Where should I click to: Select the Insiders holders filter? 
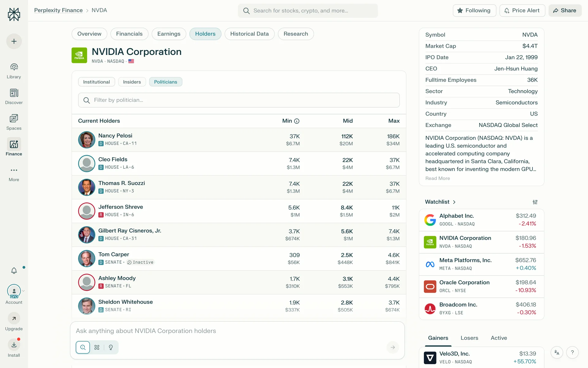tap(132, 82)
